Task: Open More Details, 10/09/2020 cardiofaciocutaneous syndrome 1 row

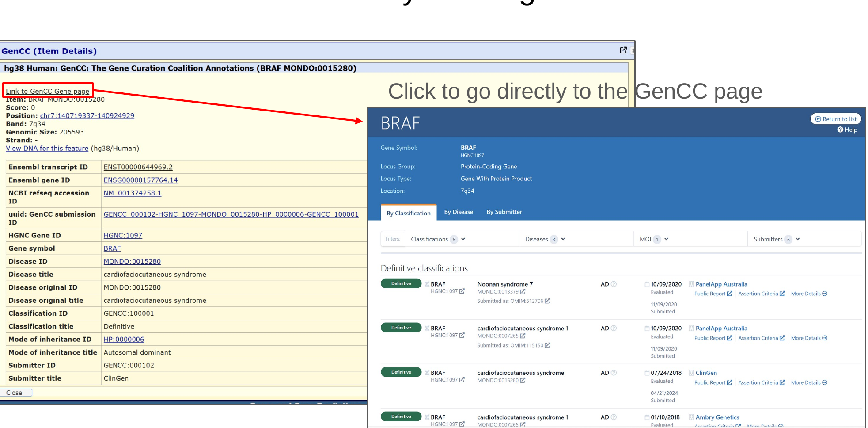Action: [809, 338]
